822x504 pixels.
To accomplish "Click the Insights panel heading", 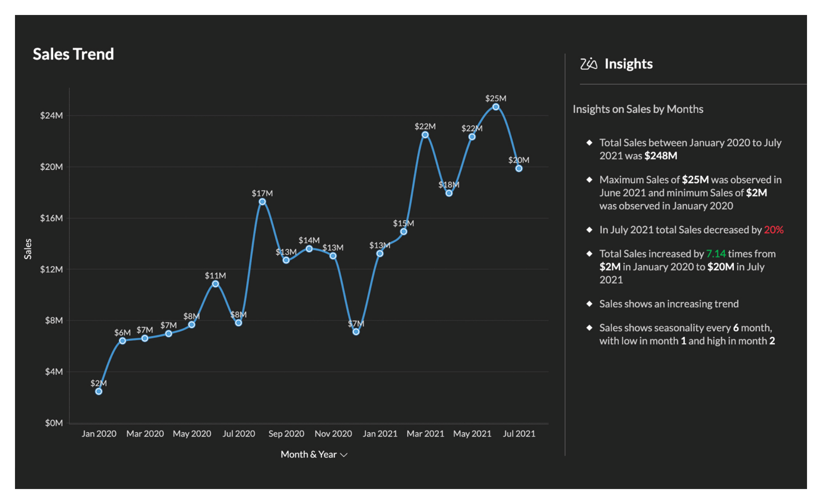I will (x=628, y=64).
